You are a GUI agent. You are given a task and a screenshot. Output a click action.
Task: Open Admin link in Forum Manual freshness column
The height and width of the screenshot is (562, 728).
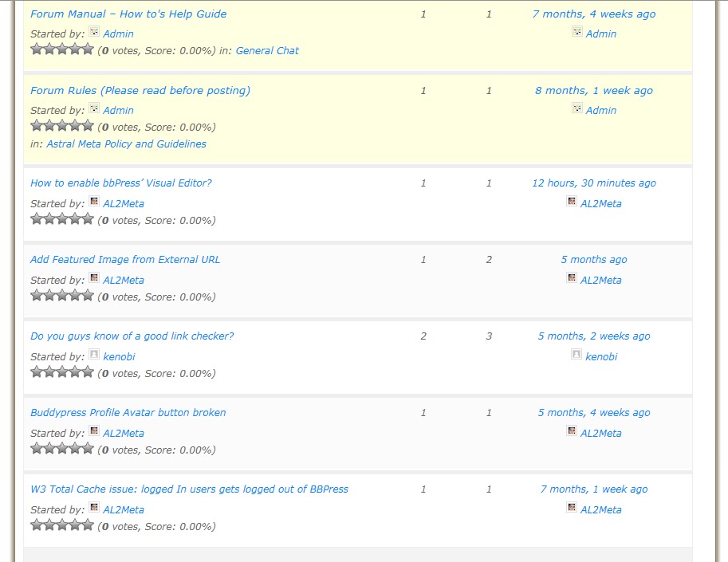coord(600,33)
